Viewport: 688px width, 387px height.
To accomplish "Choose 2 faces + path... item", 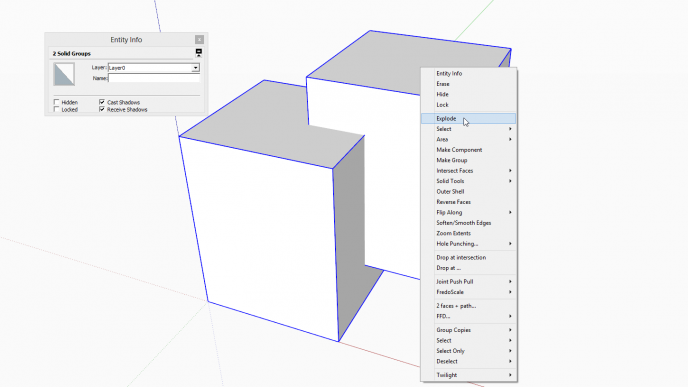I will coord(469,306).
